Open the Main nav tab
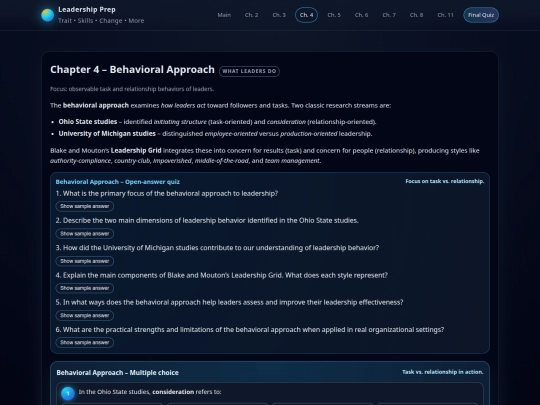The width and height of the screenshot is (540, 405). click(x=224, y=15)
